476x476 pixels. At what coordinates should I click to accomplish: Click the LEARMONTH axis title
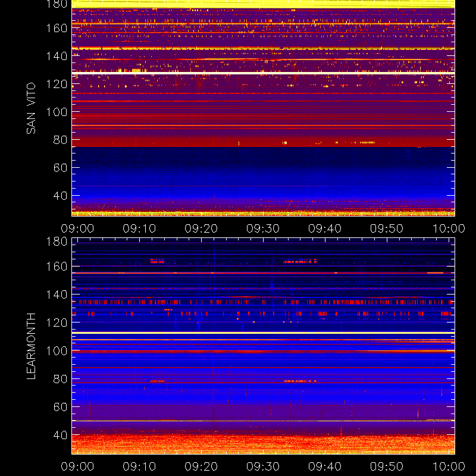[31, 346]
